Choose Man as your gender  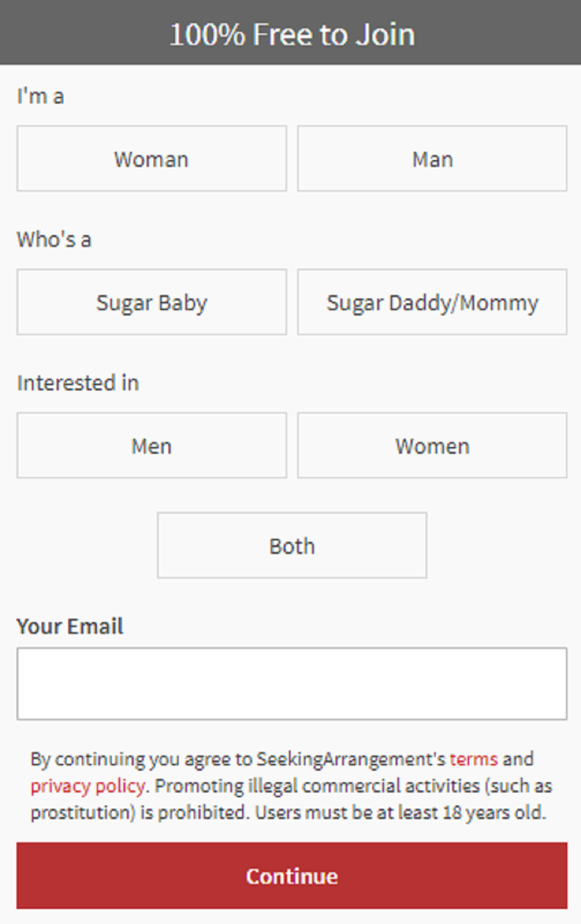tap(432, 159)
